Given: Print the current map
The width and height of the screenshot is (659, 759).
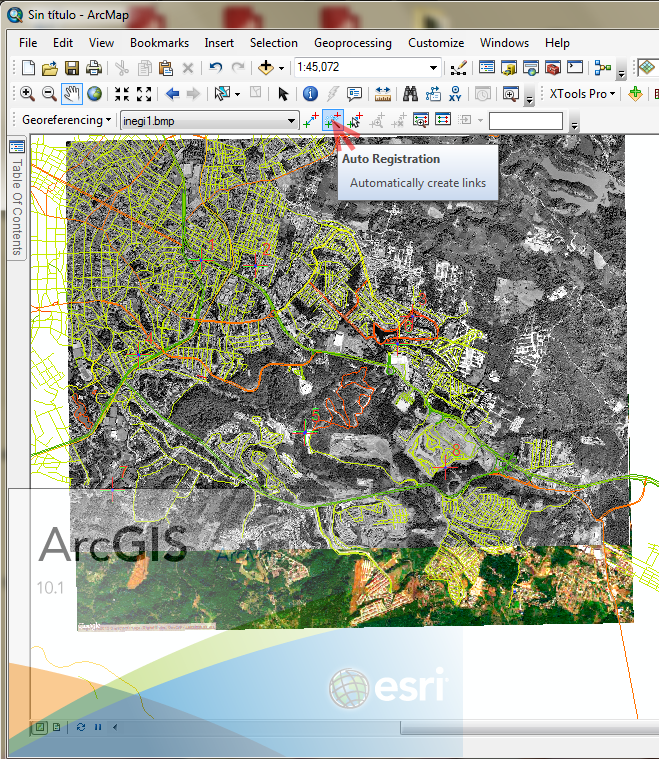Looking at the screenshot, I should (x=94, y=68).
